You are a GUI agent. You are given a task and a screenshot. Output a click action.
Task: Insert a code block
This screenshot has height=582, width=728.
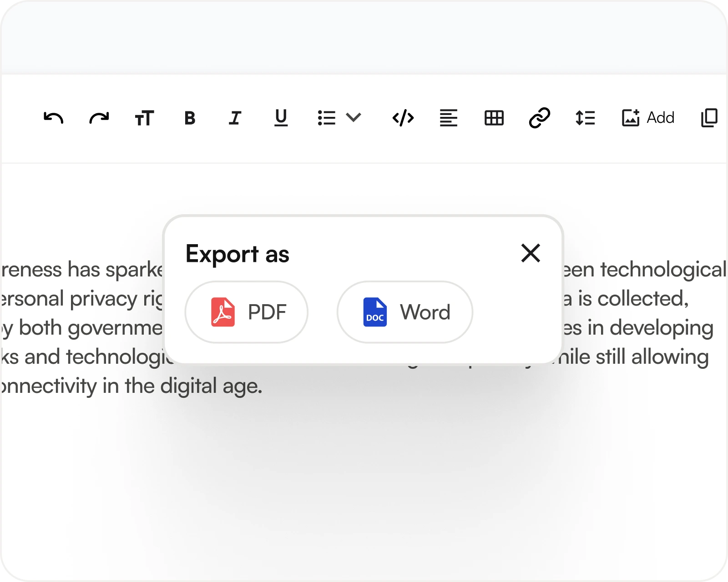[x=403, y=118]
